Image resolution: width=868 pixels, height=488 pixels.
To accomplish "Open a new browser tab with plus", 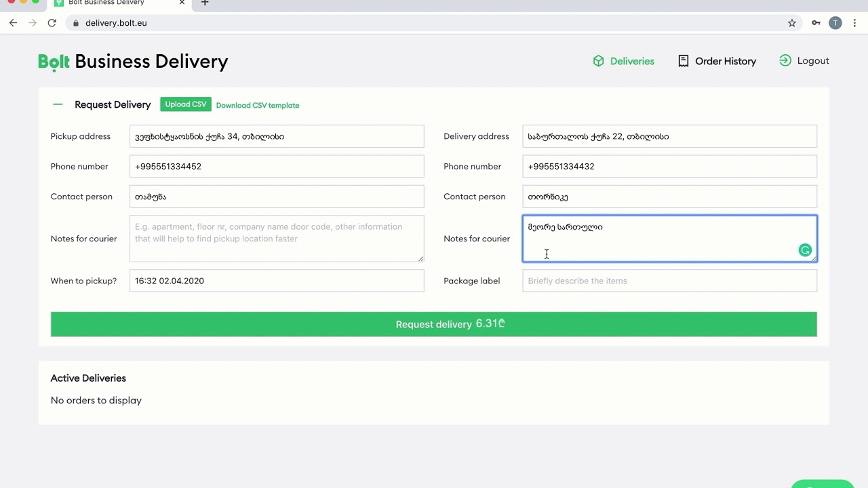I will click(205, 3).
